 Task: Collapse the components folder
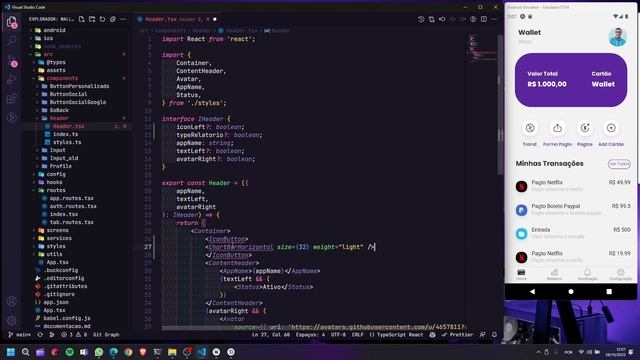[62, 78]
